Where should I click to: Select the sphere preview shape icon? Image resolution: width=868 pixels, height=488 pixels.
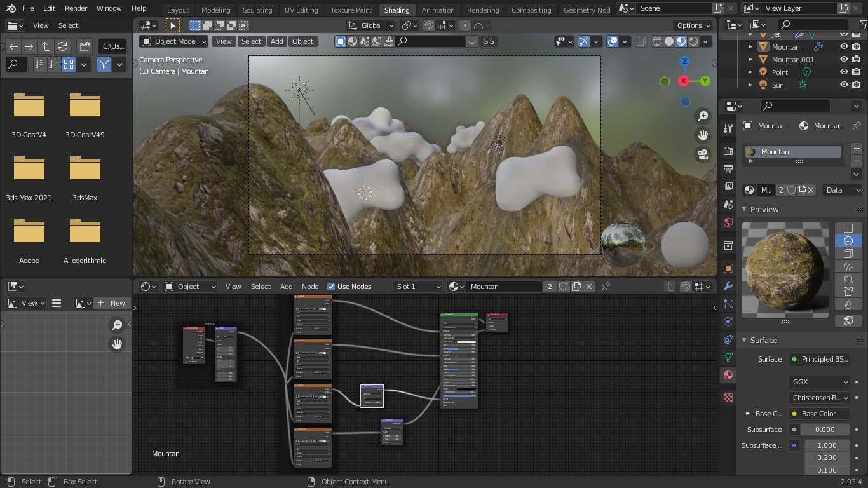click(848, 241)
